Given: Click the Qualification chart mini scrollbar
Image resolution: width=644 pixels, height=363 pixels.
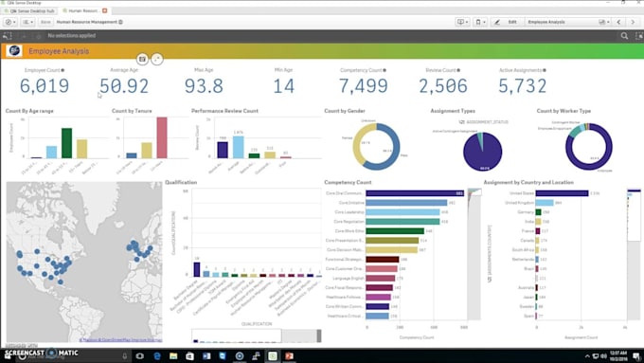Looking at the screenshot, I should coord(257,336).
